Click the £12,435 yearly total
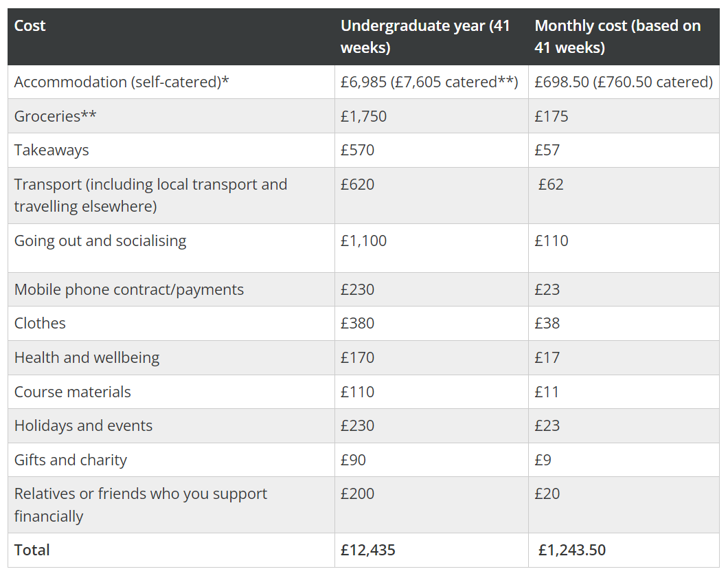This screenshot has width=728, height=578. pyautogui.click(x=368, y=550)
